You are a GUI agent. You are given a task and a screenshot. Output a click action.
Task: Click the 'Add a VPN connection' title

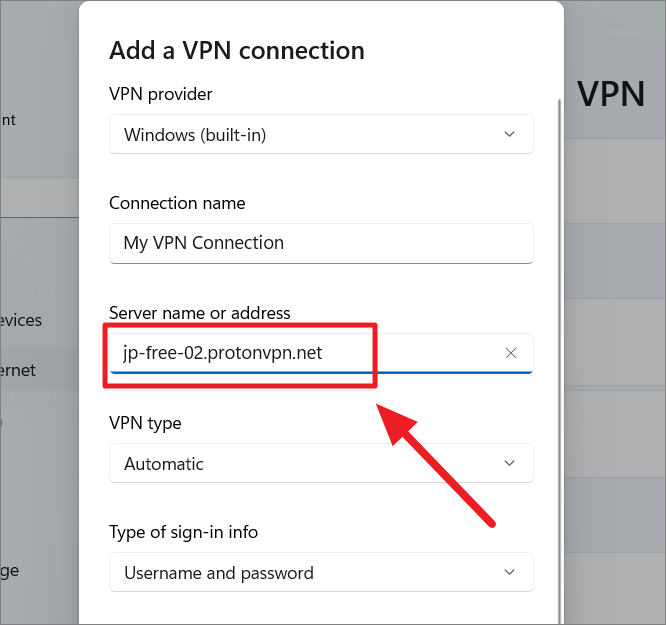(237, 51)
